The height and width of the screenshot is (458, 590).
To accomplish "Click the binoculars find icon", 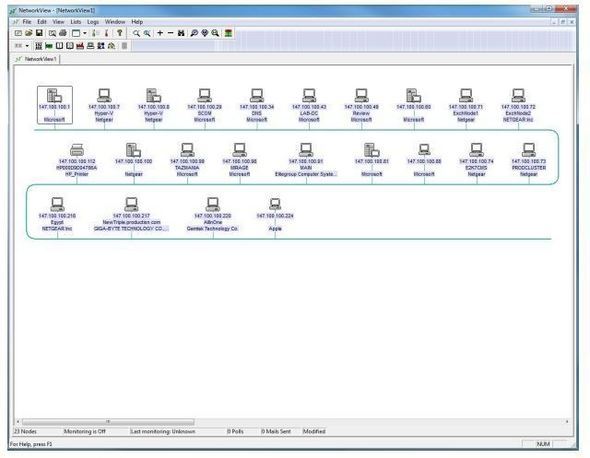I will (x=181, y=33).
